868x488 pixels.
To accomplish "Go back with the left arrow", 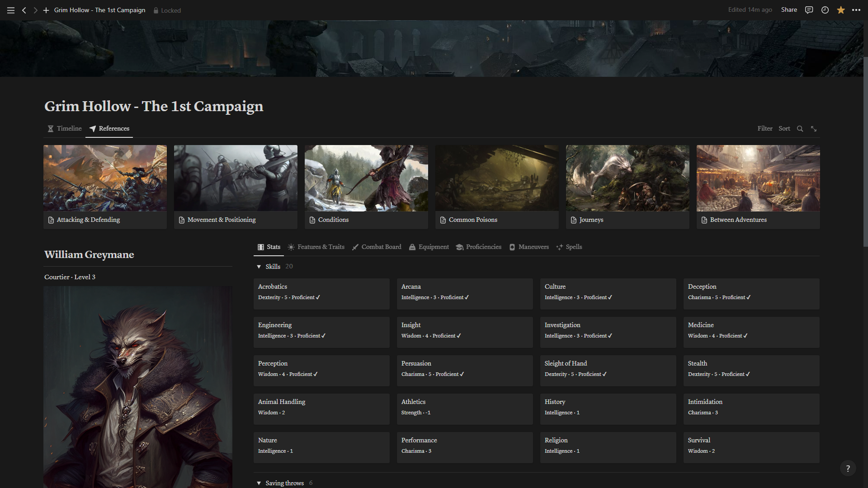I will (x=24, y=10).
